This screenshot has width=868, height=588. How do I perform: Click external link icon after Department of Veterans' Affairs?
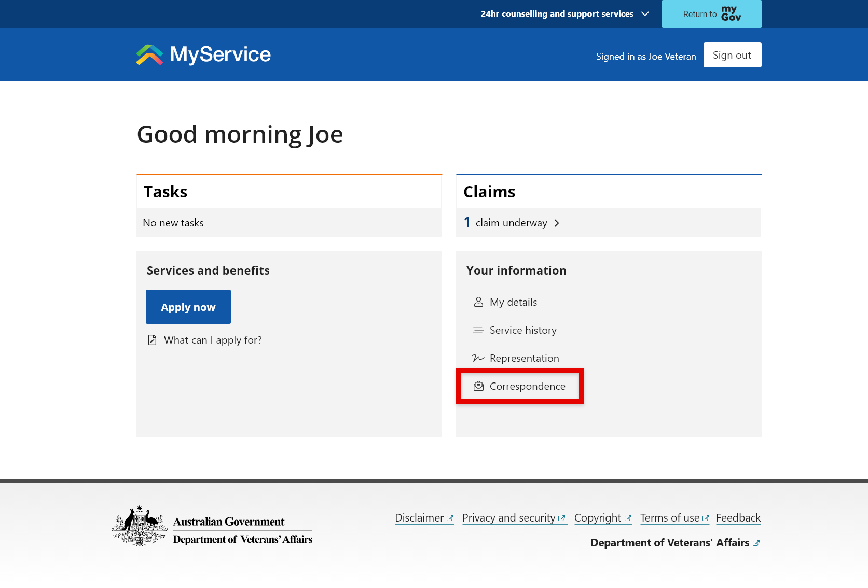[x=756, y=543]
